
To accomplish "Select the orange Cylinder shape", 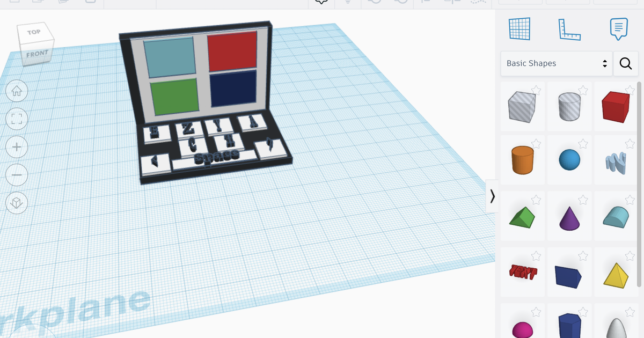I will pos(522,159).
